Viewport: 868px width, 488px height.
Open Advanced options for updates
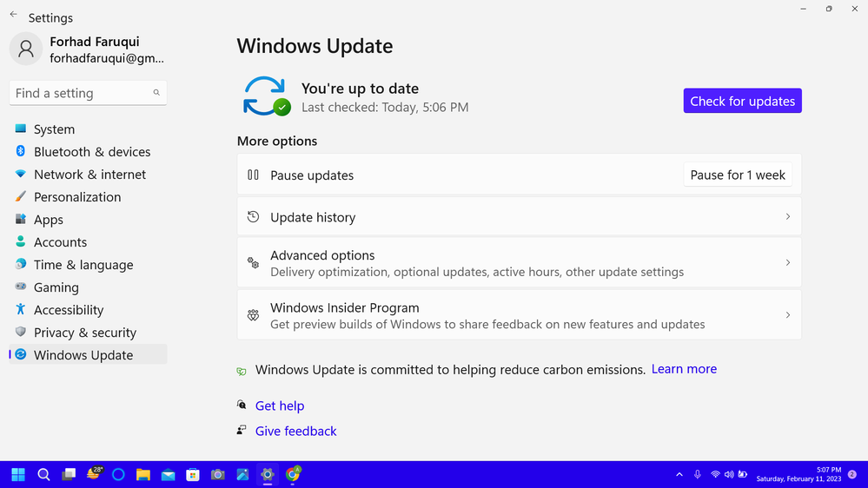tap(520, 263)
